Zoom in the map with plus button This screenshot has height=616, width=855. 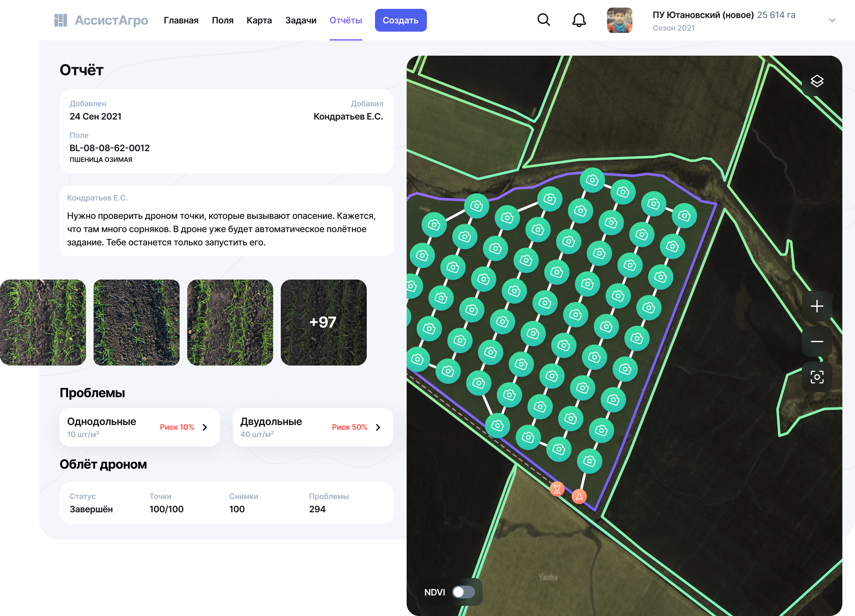[816, 306]
